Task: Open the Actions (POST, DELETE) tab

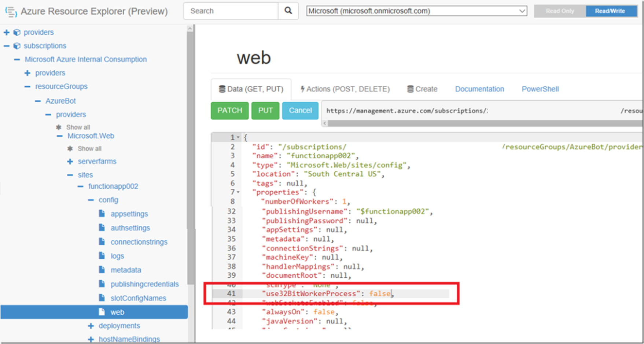Action: click(x=345, y=89)
